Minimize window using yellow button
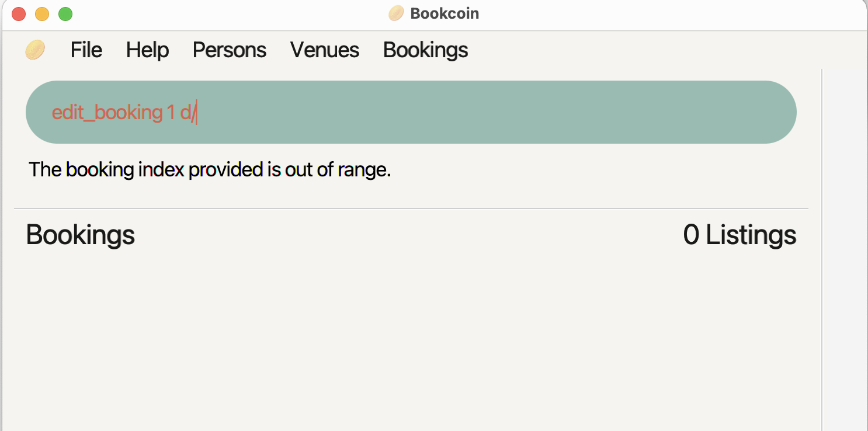 (42, 13)
